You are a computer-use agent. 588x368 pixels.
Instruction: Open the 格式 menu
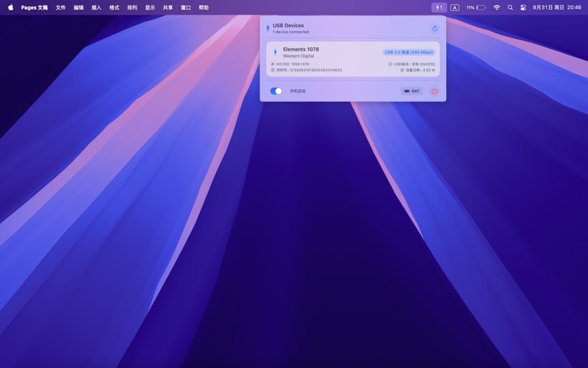coord(114,7)
